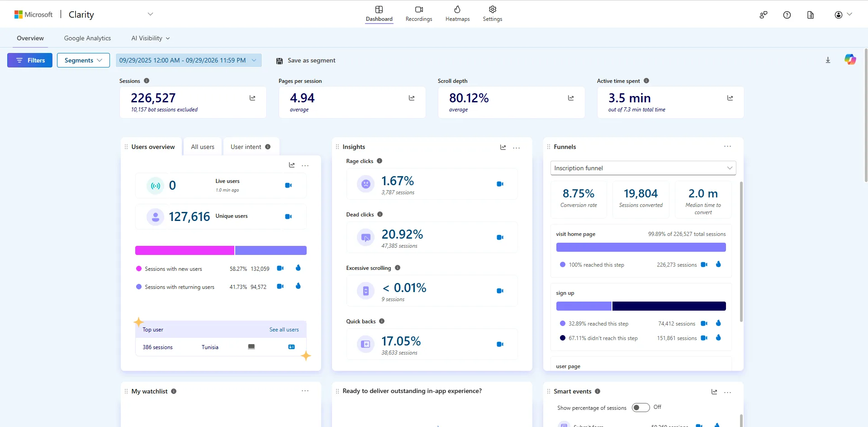868x427 pixels.
Task: Open the help question mark icon
Action: click(787, 15)
